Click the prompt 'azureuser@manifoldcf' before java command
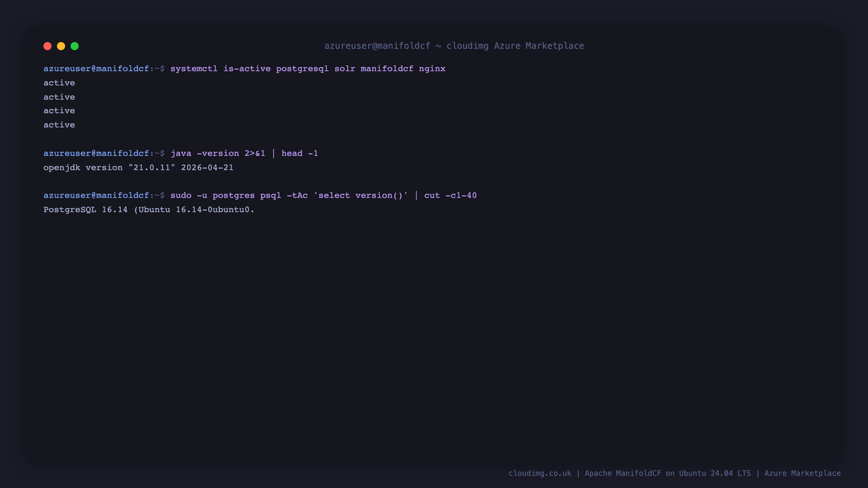Viewport: 868px width, 488px height. point(96,153)
